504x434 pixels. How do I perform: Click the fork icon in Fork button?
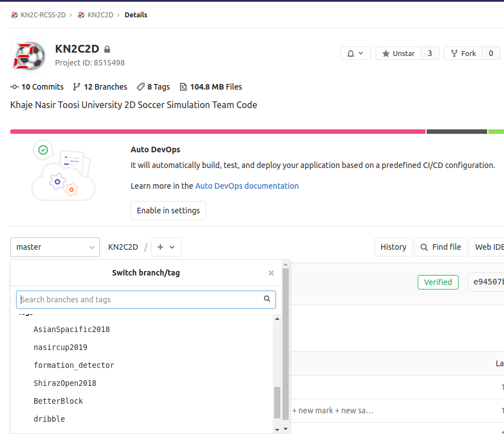454,54
